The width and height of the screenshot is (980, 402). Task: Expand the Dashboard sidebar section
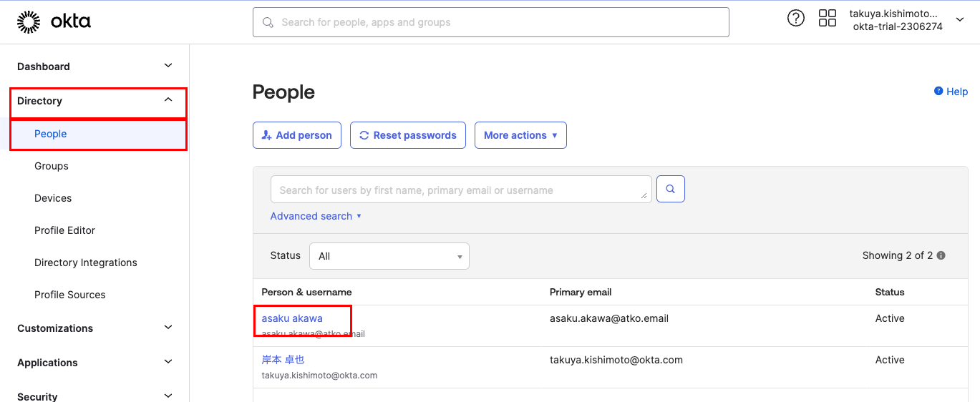pyautogui.click(x=168, y=66)
